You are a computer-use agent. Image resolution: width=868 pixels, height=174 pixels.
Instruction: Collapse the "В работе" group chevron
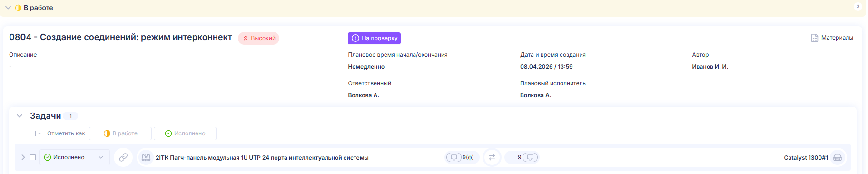[x=8, y=8]
